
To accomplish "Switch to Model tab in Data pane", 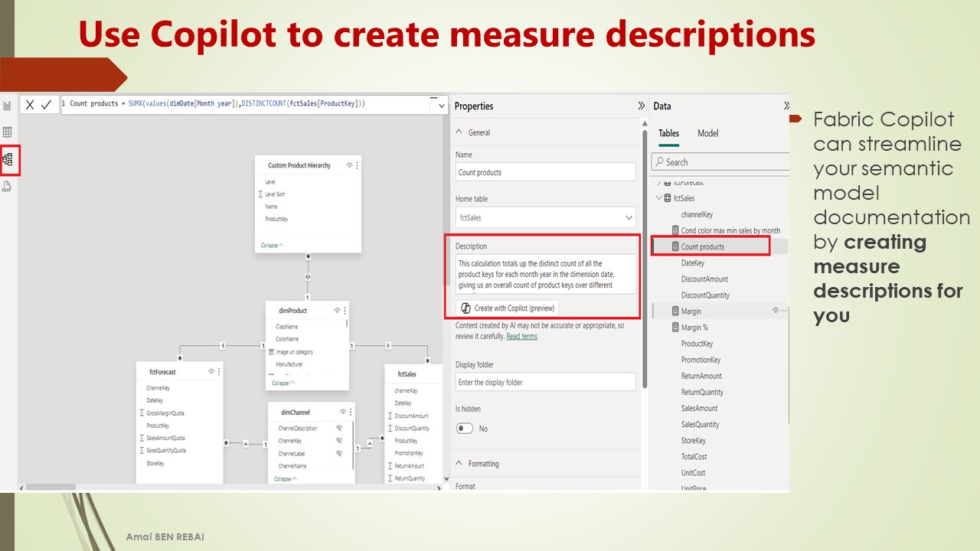I will [x=708, y=133].
